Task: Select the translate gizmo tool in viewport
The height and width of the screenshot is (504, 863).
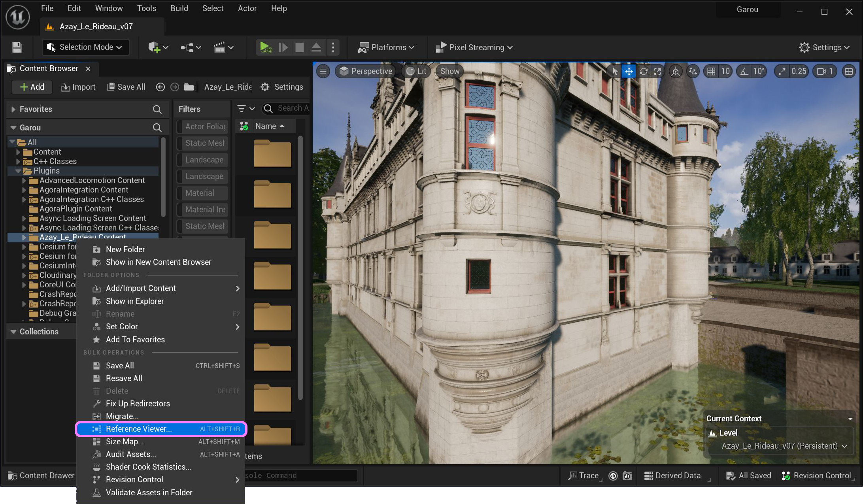Action: [x=629, y=71]
